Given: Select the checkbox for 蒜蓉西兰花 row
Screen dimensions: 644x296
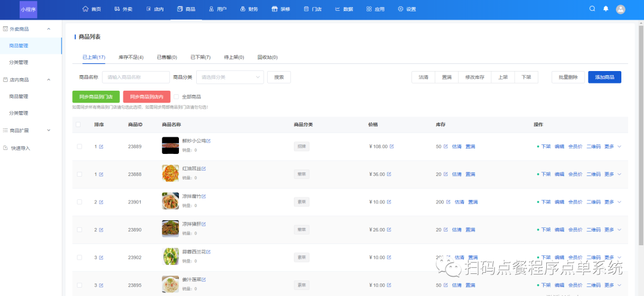Looking at the screenshot, I should (x=79, y=257).
